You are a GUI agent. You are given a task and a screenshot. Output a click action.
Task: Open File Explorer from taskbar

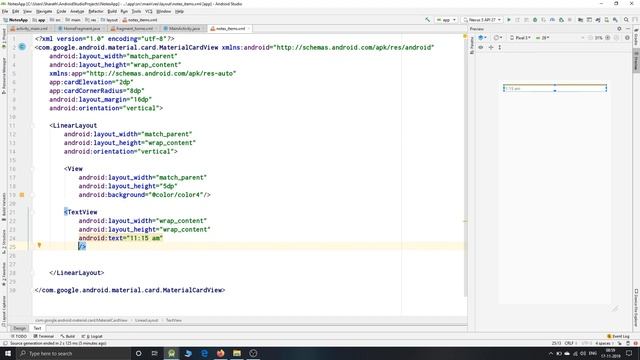point(237,353)
